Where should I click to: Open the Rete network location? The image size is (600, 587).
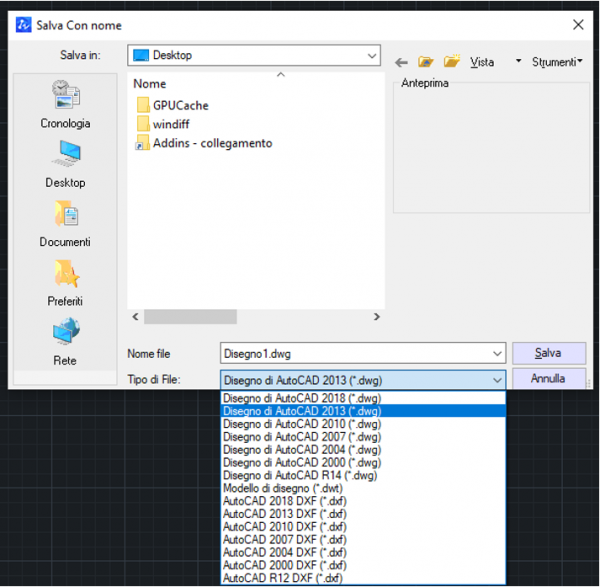point(65,342)
